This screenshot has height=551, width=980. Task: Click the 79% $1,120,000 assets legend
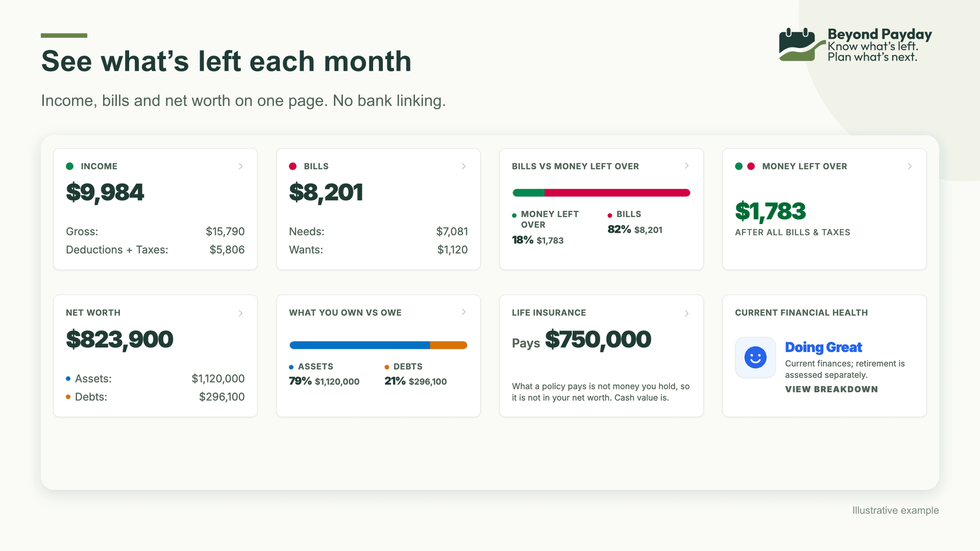pos(324,381)
